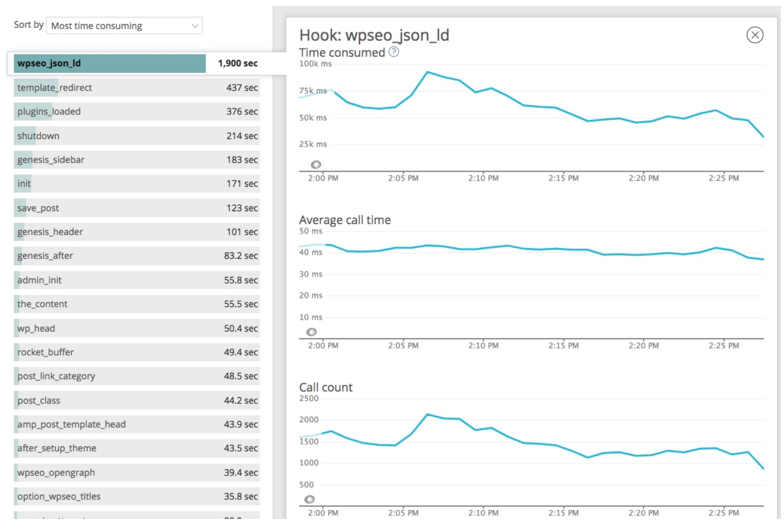Select the option_wpseo_titles hook row

(x=137, y=497)
